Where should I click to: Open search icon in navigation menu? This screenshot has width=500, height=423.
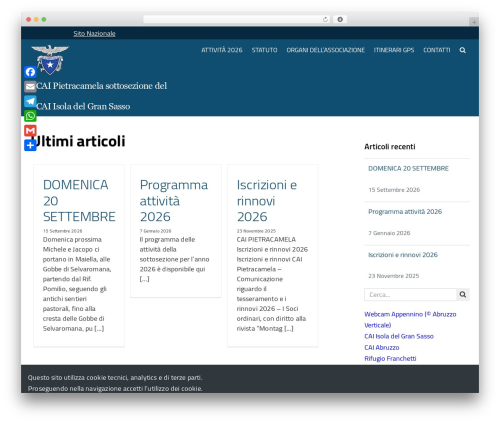(x=463, y=50)
